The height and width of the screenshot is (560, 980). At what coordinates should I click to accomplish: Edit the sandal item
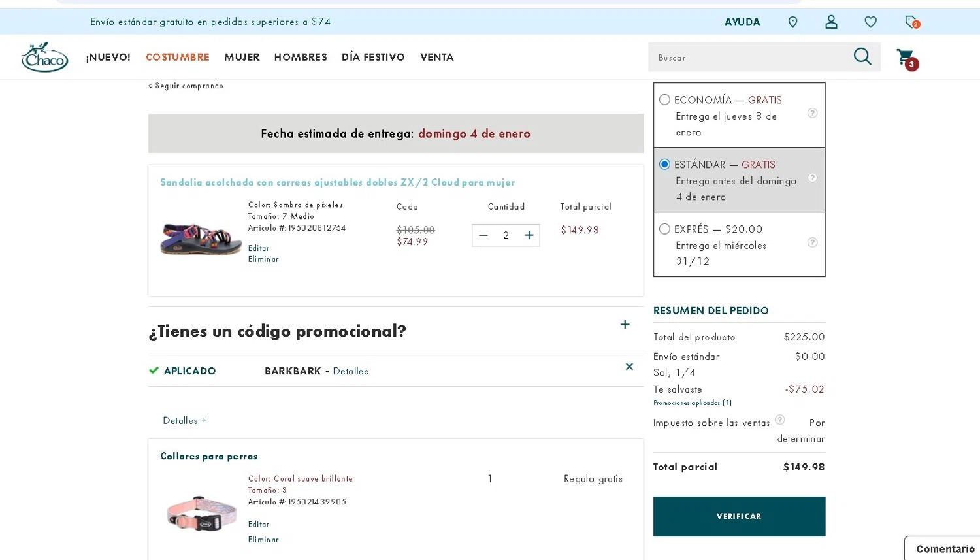point(259,248)
